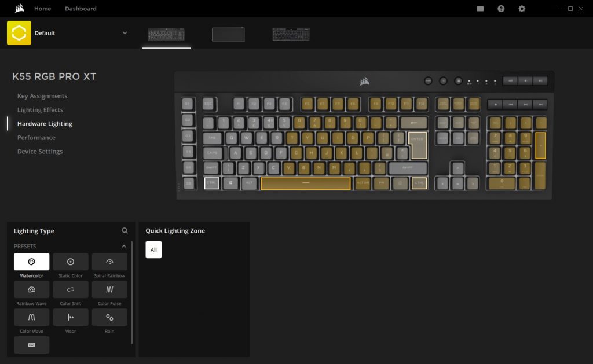Click the next track media key on keyboard

pos(540,104)
